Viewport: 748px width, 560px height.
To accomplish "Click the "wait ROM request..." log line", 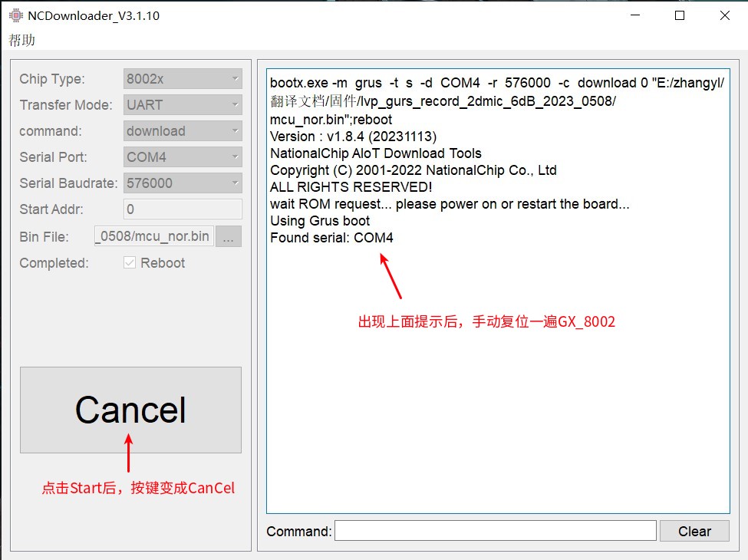I will (x=450, y=204).
